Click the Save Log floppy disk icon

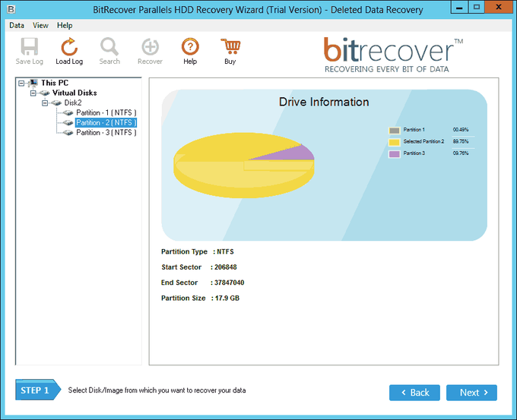30,46
